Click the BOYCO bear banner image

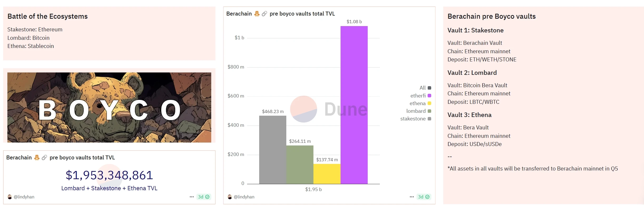(x=109, y=108)
